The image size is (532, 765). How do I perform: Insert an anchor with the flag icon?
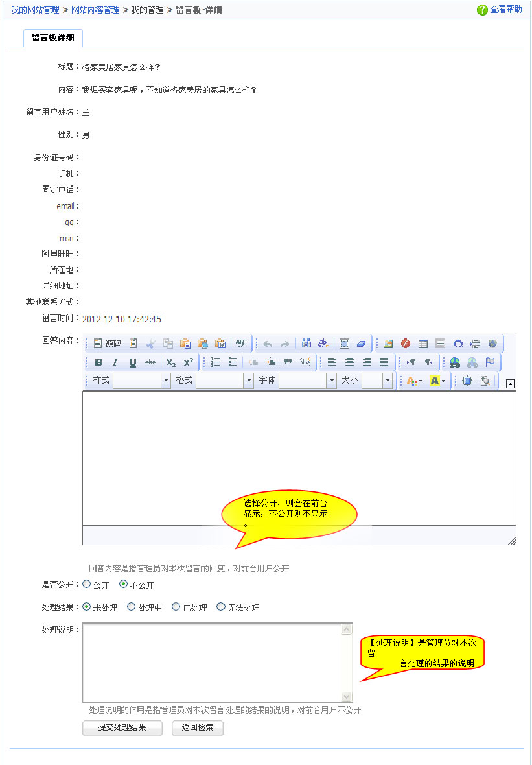[490, 362]
